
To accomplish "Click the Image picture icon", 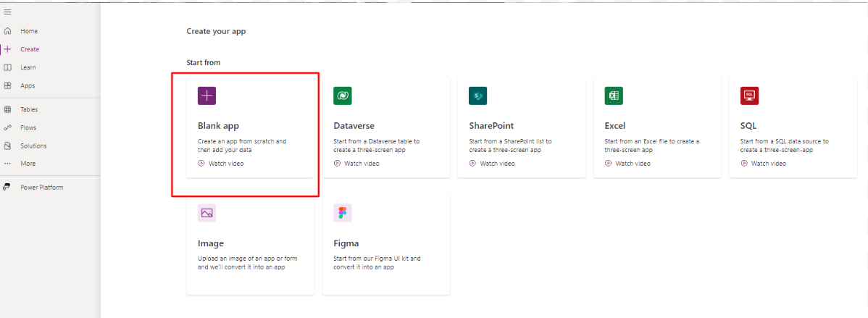I will (206, 213).
